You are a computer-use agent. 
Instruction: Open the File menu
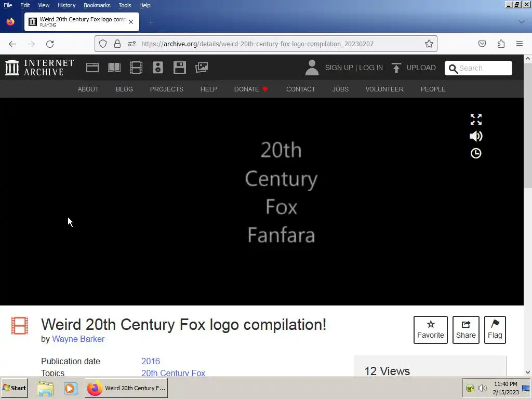coord(8,5)
